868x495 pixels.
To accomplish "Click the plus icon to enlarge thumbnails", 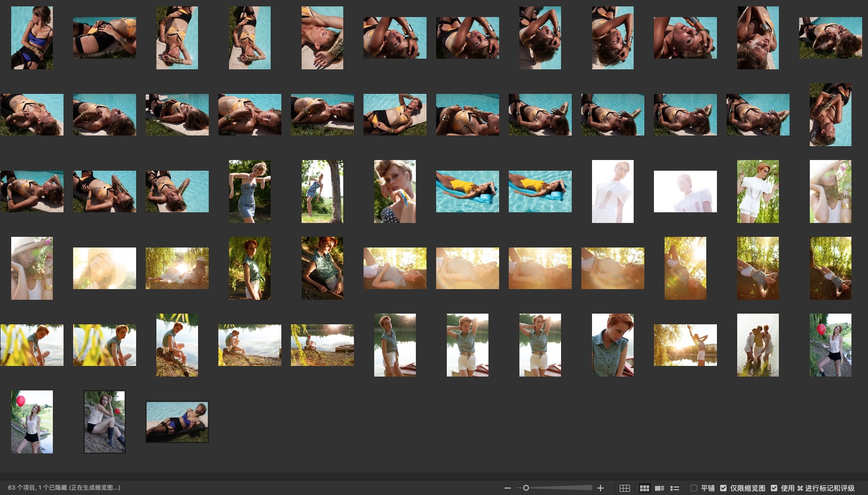I will 601,488.
